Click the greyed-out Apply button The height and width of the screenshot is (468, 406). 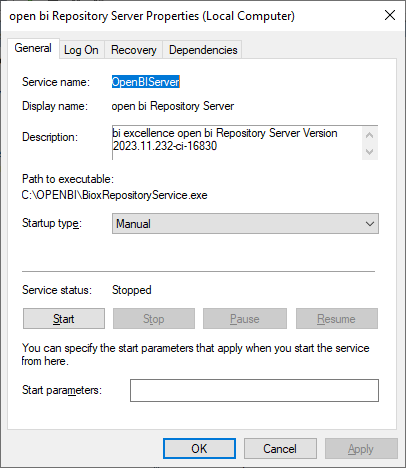point(361,449)
